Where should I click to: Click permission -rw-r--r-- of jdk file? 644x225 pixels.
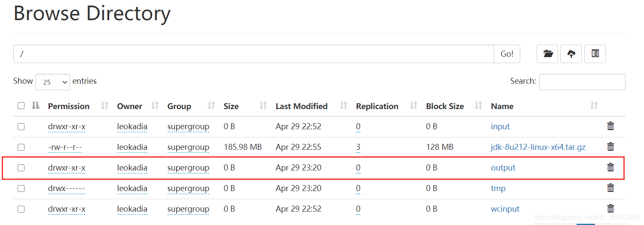pyautogui.click(x=65, y=147)
